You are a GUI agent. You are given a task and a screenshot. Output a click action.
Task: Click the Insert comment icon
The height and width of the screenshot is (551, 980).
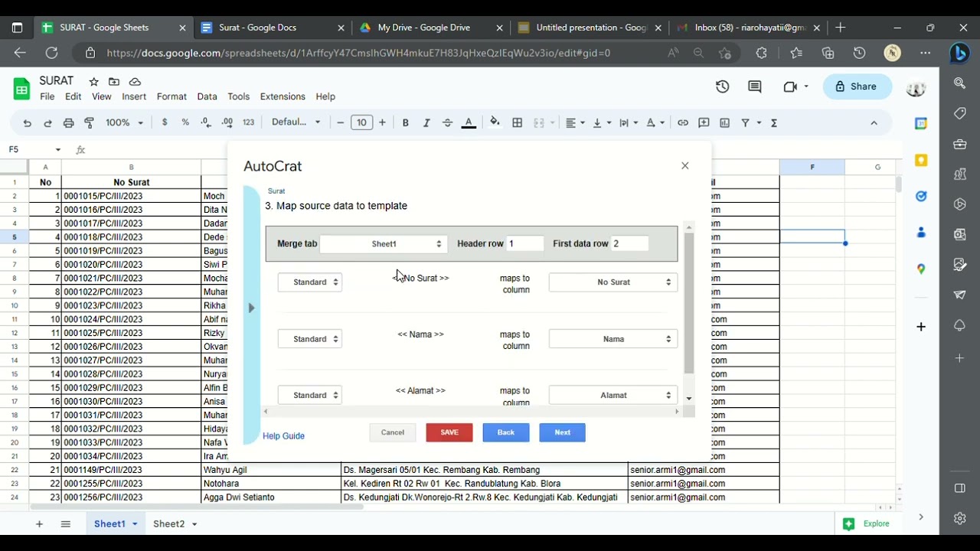point(704,122)
